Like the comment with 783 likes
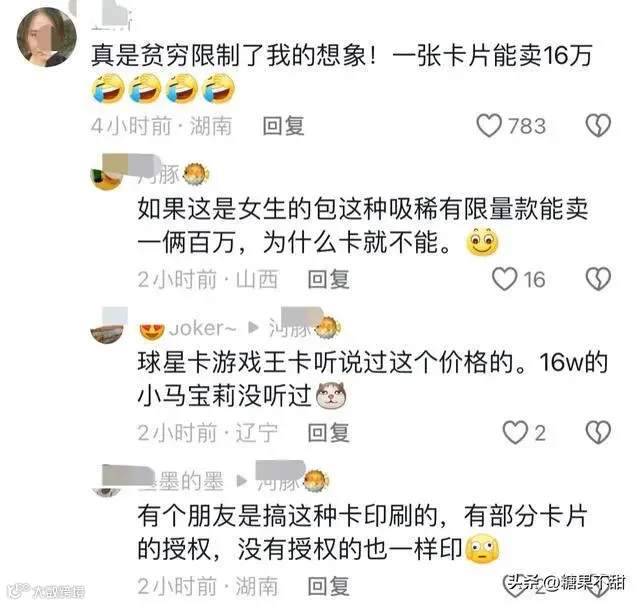This screenshot has height=605, width=640. [x=489, y=126]
